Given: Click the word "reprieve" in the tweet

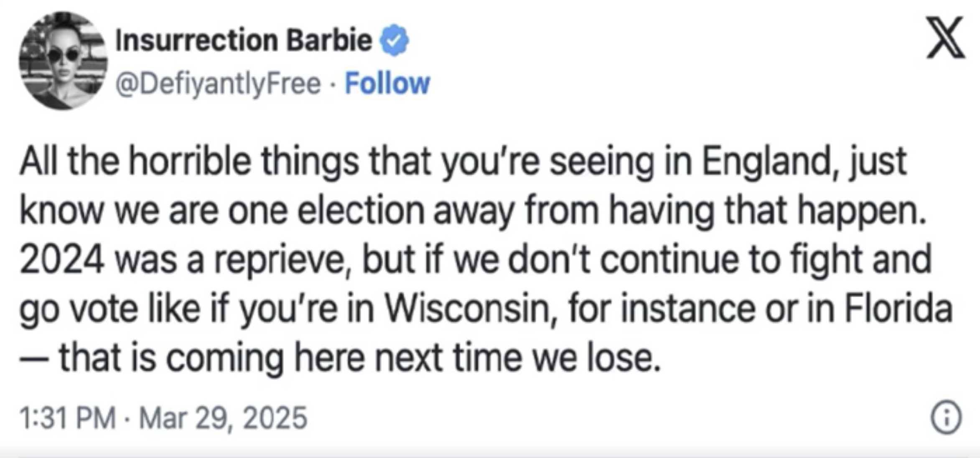Looking at the screenshot, I should tap(283, 260).
